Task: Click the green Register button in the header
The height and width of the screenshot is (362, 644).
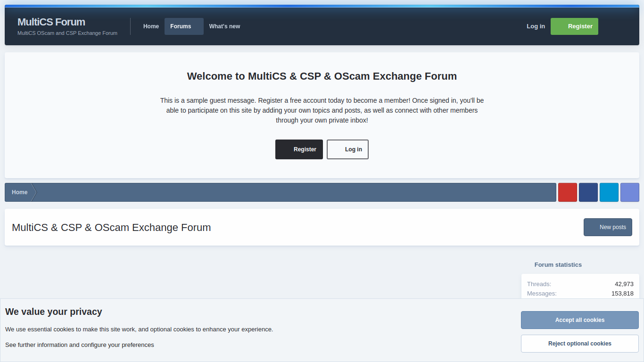Action: tap(574, 26)
